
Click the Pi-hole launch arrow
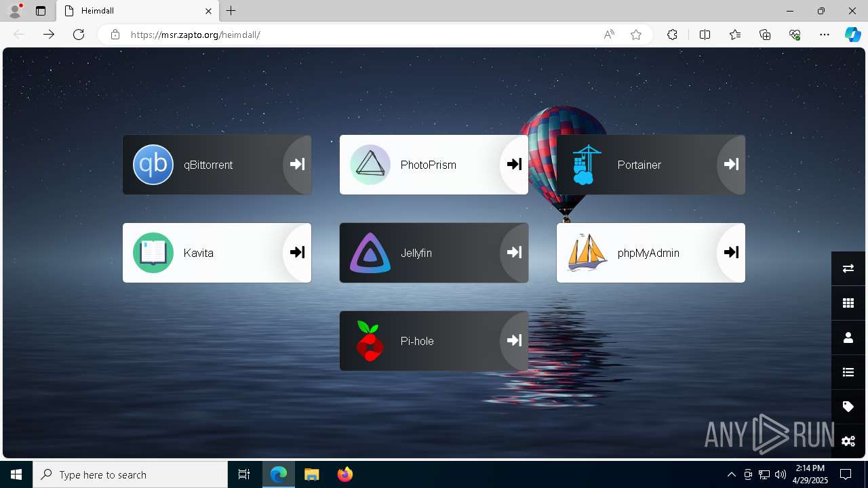tap(514, 340)
